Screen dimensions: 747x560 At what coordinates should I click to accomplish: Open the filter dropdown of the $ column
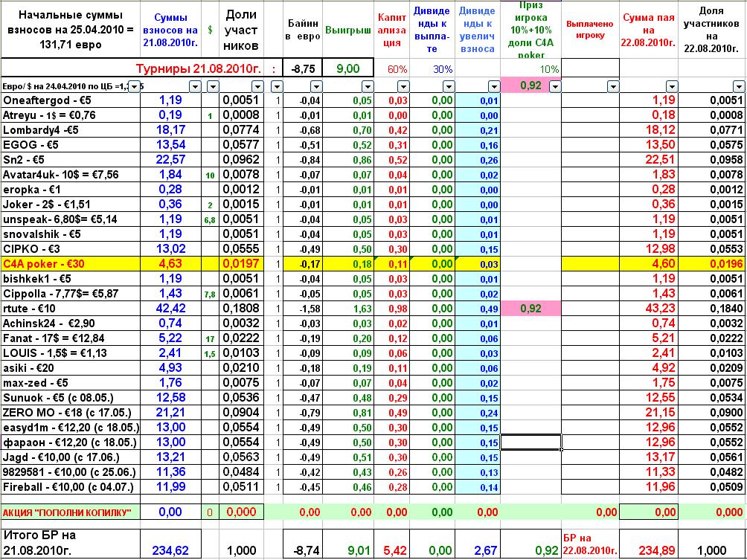point(213,87)
